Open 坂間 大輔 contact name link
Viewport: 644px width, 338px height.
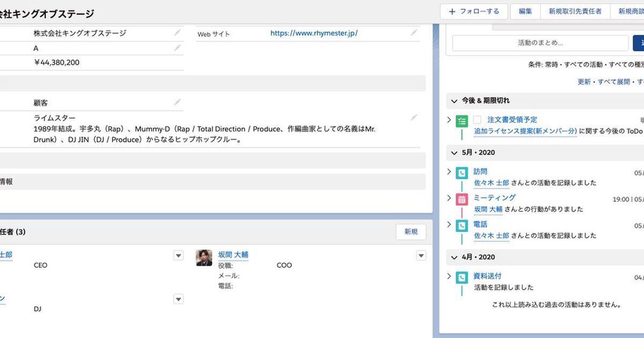tap(233, 255)
